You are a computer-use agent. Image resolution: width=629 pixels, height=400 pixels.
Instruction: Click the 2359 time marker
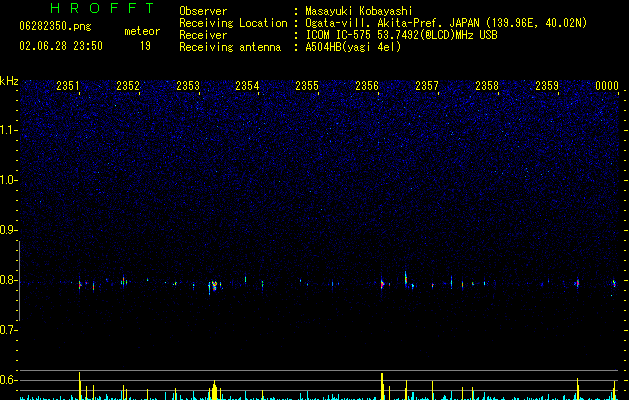(x=547, y=86)
